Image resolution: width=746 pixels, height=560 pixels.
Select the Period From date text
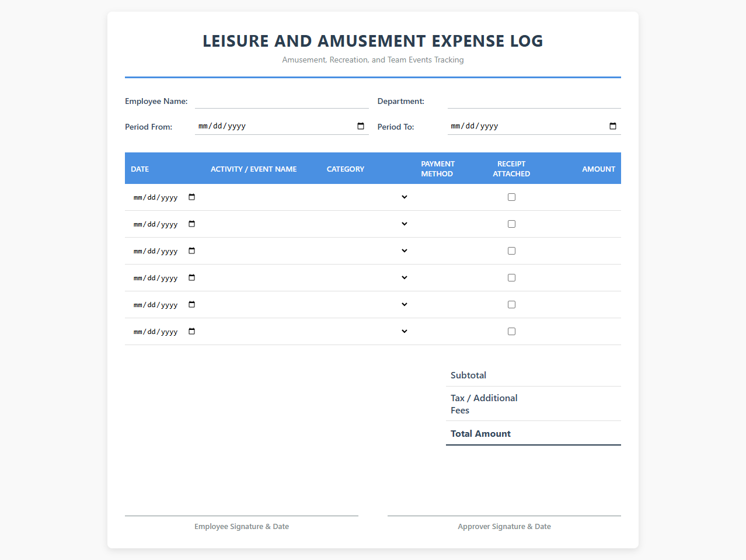coord(222,126)
